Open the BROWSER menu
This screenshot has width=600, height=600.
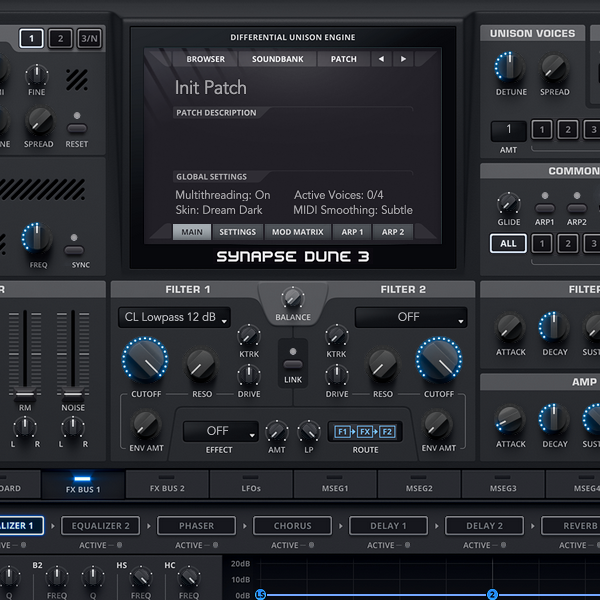click(205, 59)
